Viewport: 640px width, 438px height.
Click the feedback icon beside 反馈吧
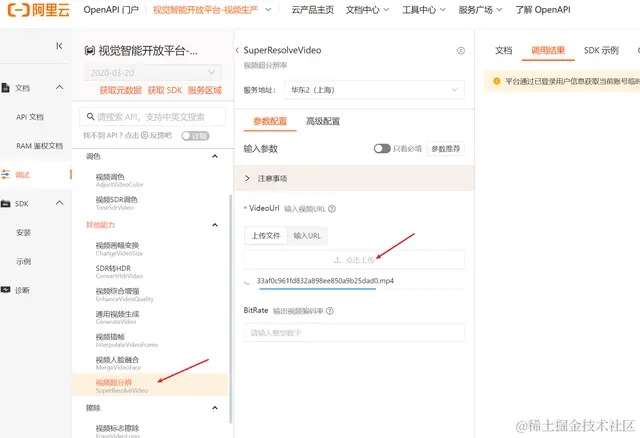(x=144, y=135)
